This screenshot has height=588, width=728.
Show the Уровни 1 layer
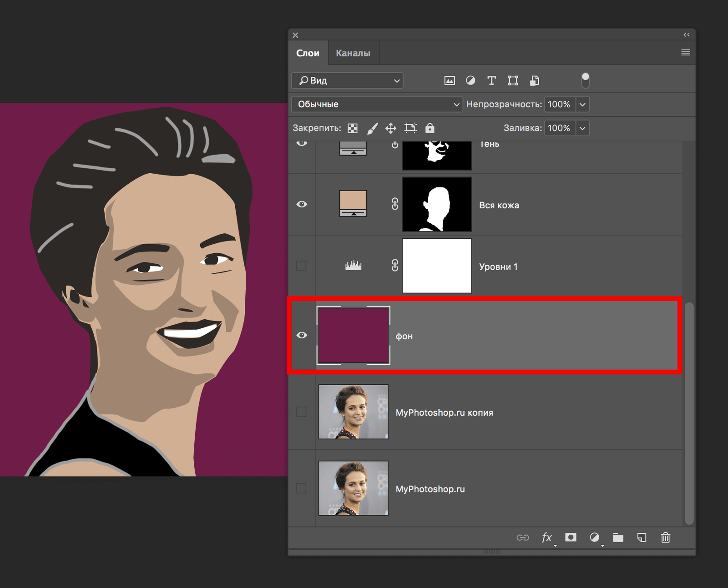pos(301,266)
